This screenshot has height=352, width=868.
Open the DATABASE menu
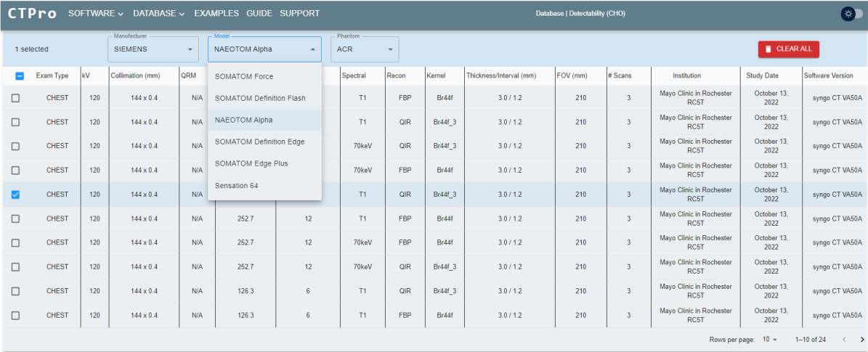(158, 14)
